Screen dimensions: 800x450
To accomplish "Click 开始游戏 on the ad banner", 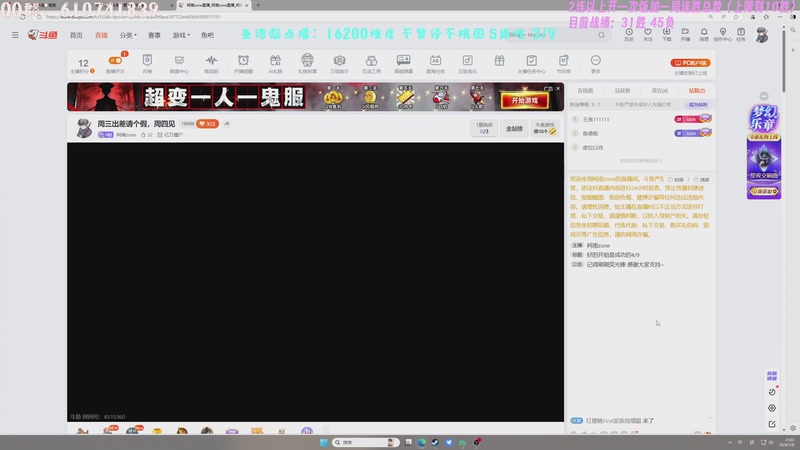I will coord(524,101).
